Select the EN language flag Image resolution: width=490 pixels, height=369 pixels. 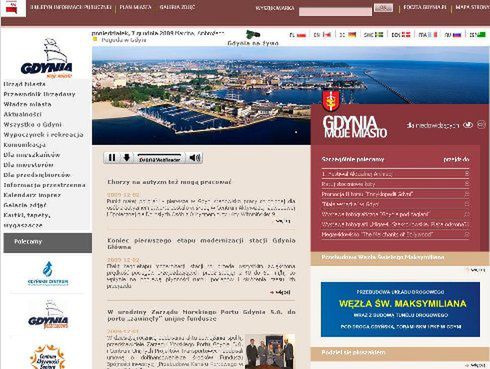326,35
